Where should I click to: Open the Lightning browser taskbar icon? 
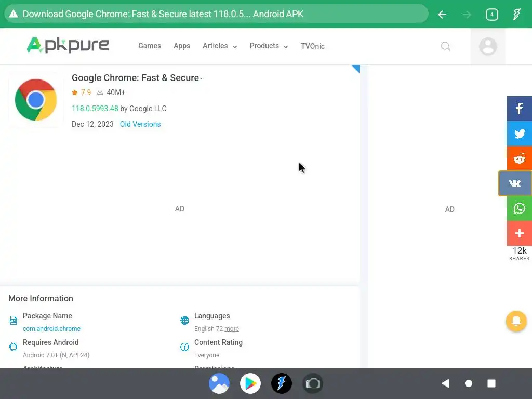tap(281, 383)
